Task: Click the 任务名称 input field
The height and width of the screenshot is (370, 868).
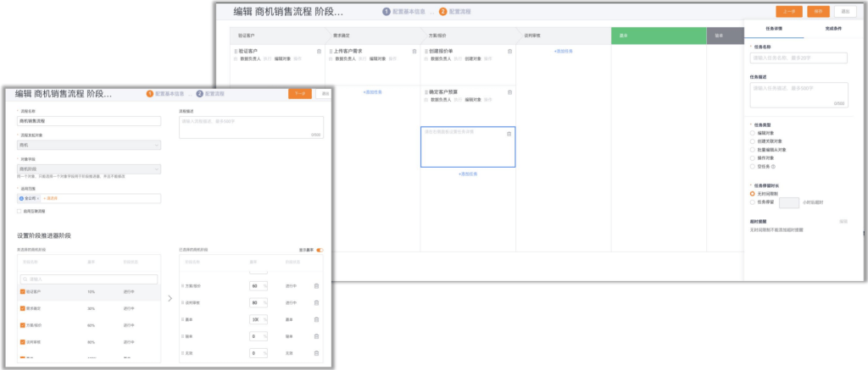Action: pyautogui.click(x=798, y=58)
